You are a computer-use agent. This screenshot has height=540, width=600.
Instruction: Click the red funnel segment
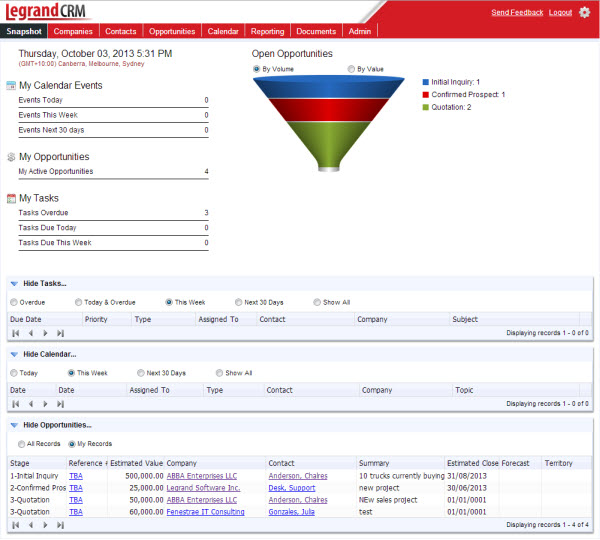(x=328, y=110)
